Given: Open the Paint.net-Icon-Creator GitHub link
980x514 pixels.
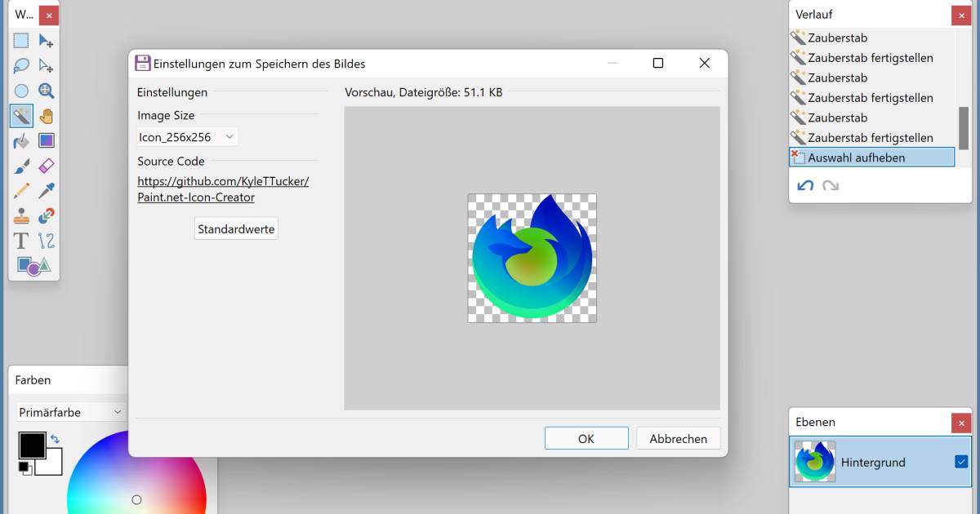Looking at the screenshot, I should tap(223, 181).
